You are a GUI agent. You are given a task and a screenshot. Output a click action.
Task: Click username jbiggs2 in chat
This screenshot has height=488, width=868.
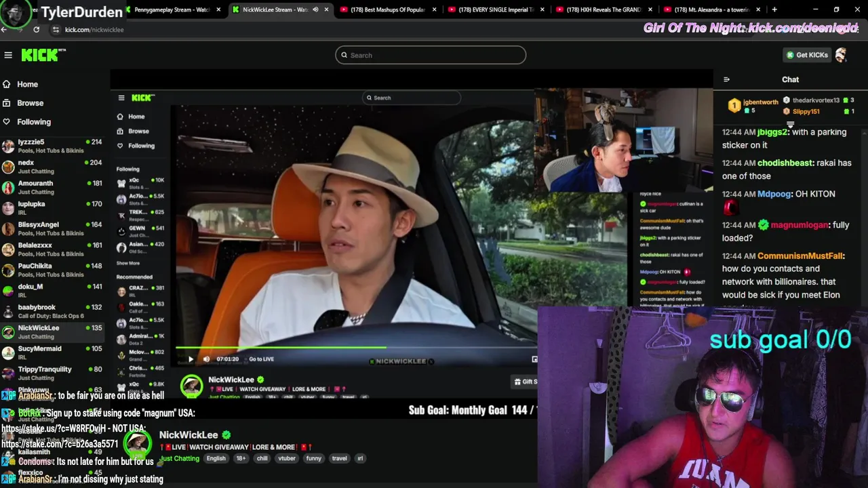pos(772,132)
